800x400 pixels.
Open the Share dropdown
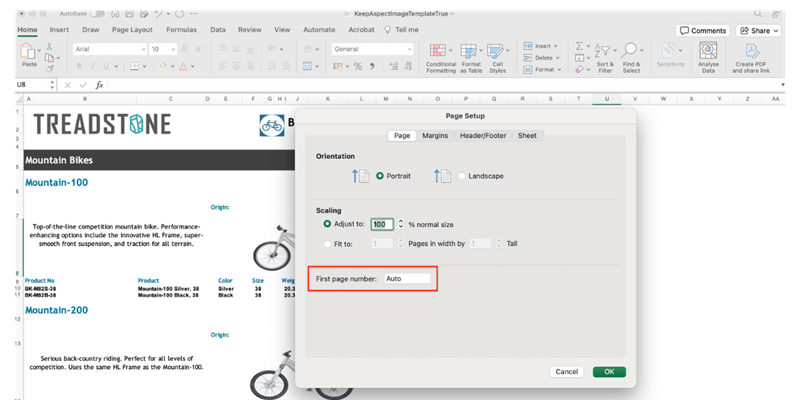tap(758, 31)
